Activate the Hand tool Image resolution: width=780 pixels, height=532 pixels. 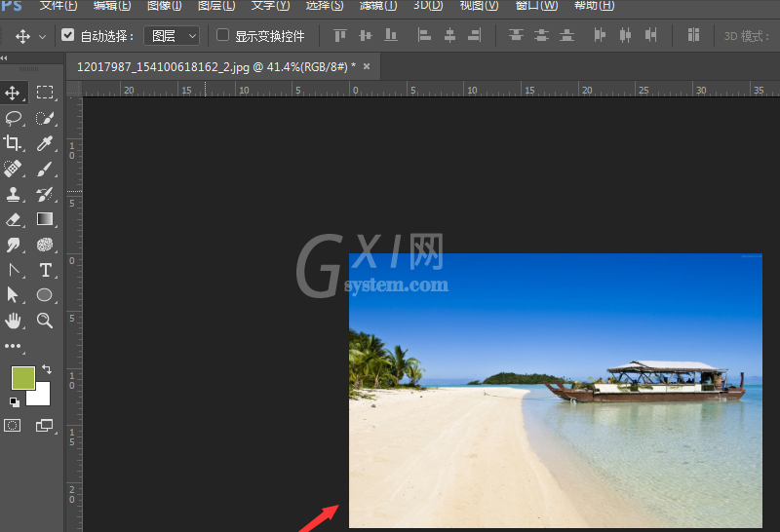[13, 321]
